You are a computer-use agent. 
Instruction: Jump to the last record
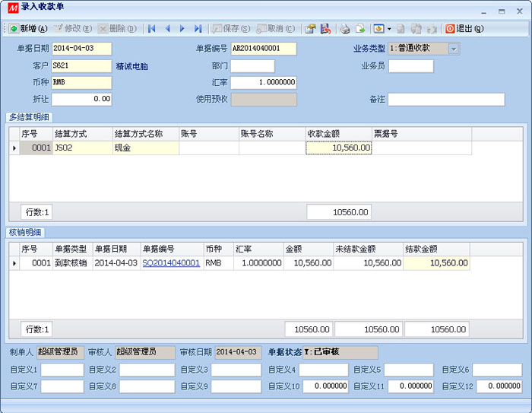tap(198, 29)
